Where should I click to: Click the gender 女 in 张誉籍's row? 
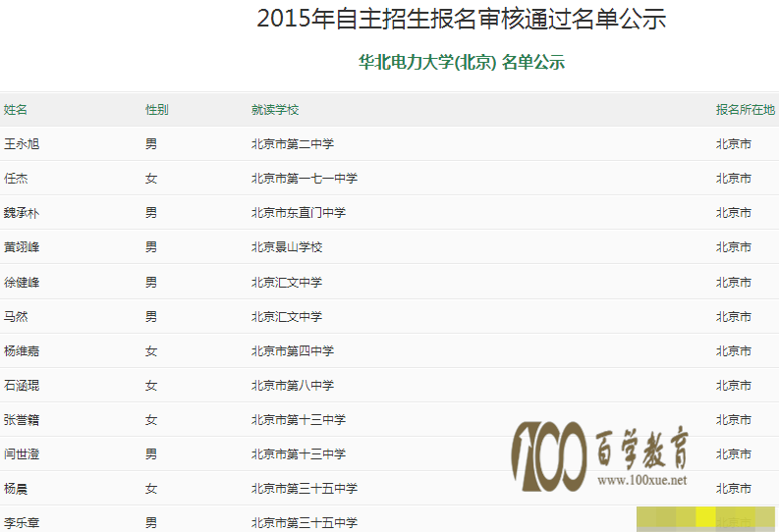coord(151,420)
